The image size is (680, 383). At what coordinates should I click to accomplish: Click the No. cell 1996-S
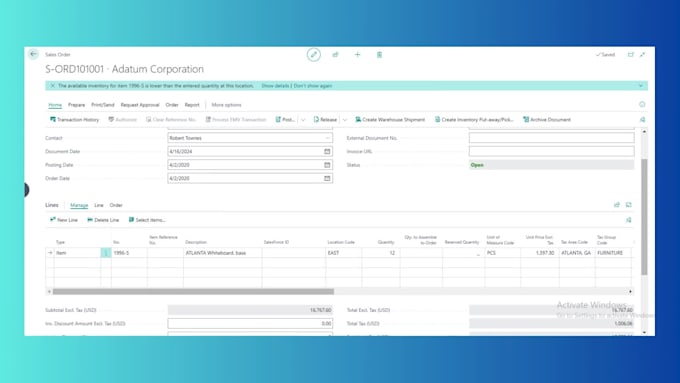129,253
